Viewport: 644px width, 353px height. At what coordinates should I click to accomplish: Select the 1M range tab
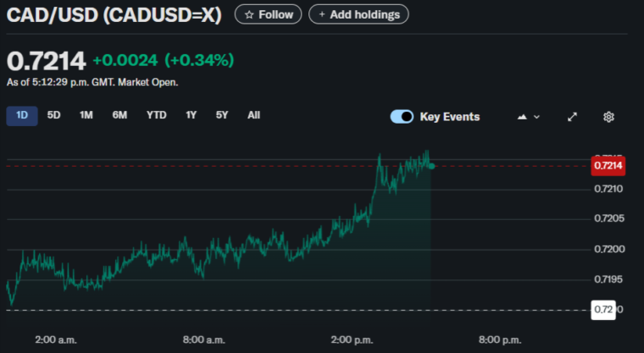tap(86, 115)
